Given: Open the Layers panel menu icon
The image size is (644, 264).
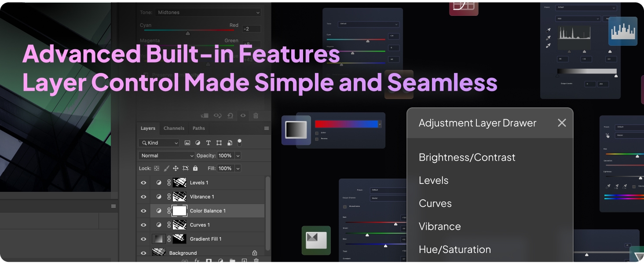Looking at the screenshot, I should pos(266,128).
